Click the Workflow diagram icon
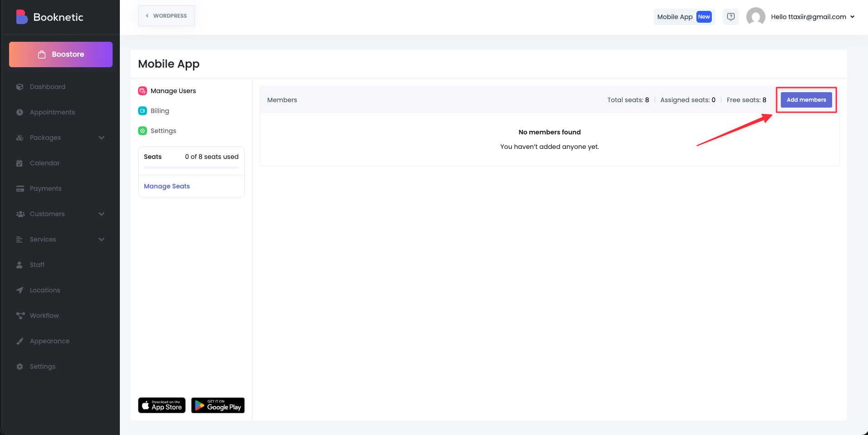This screenshot has width=868, height=435. coord(20,316)
